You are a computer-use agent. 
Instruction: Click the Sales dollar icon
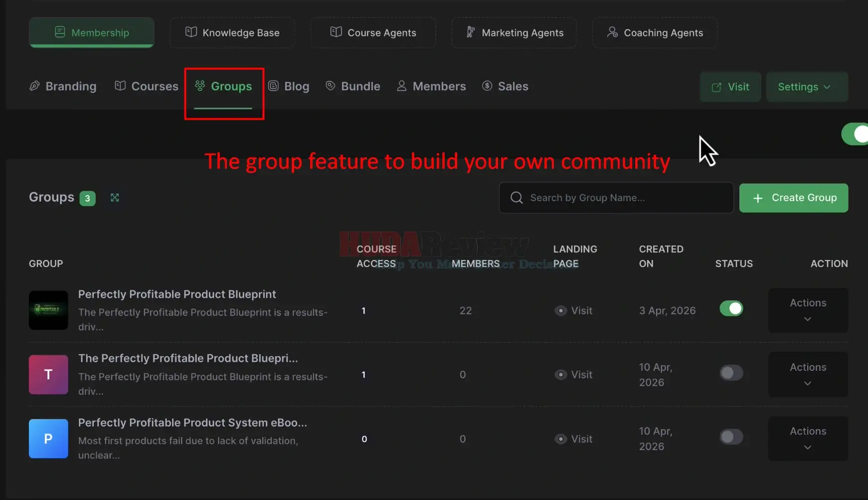[x=487, y=86]
